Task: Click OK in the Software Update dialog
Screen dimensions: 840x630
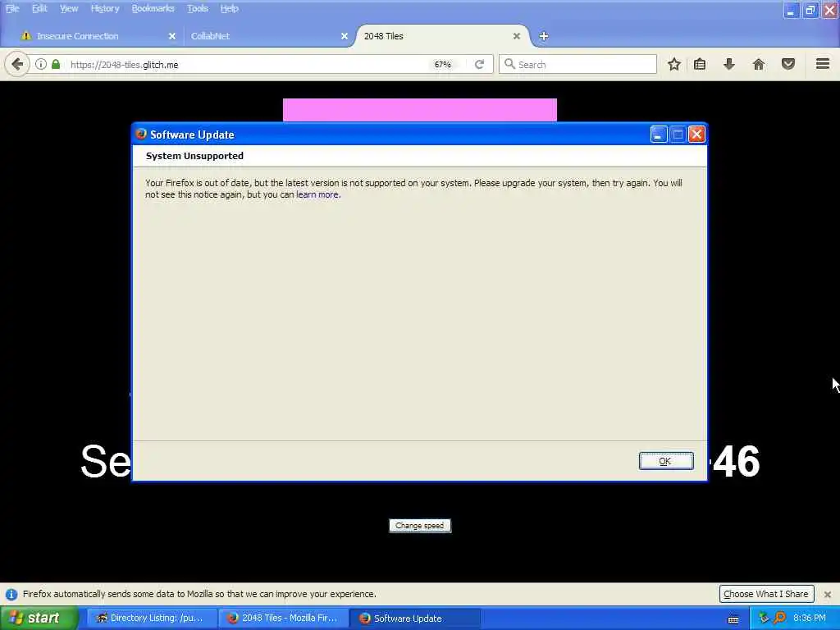Action: [666, 461]
